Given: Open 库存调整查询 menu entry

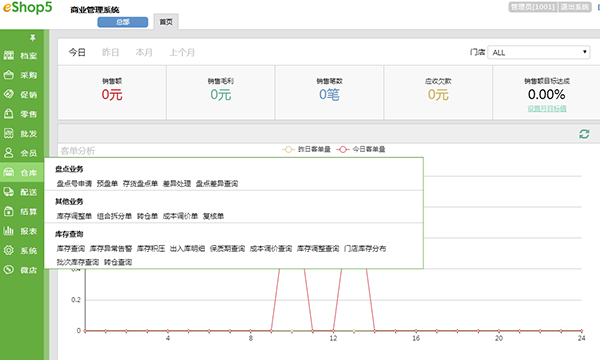Looking at the screenshot, I should point(318,249).
